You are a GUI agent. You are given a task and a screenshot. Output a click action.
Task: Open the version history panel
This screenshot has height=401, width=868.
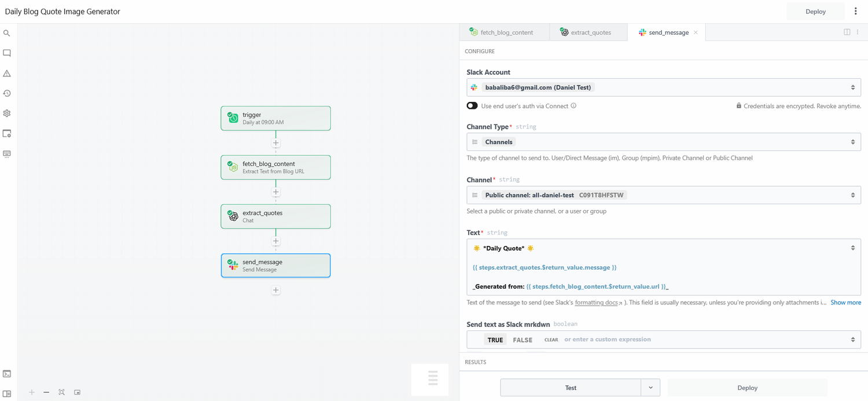[7, 93]
